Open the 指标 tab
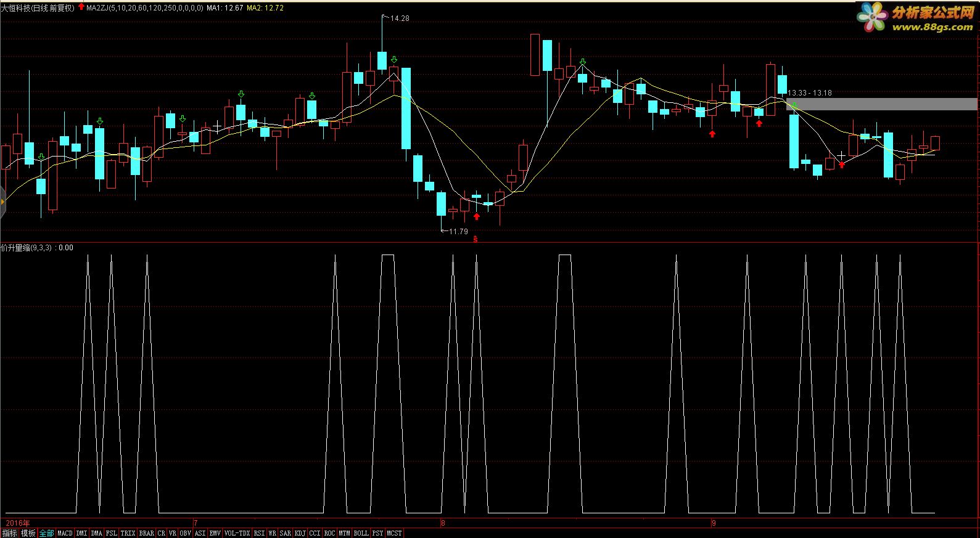 (x=9, y=533)
